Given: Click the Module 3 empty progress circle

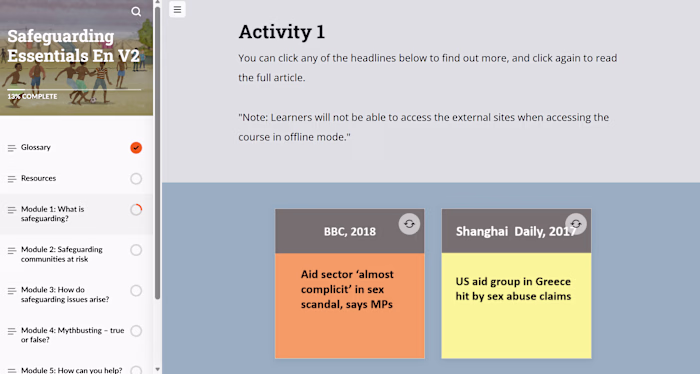Looking at the screenshot, I should point(136,291).
